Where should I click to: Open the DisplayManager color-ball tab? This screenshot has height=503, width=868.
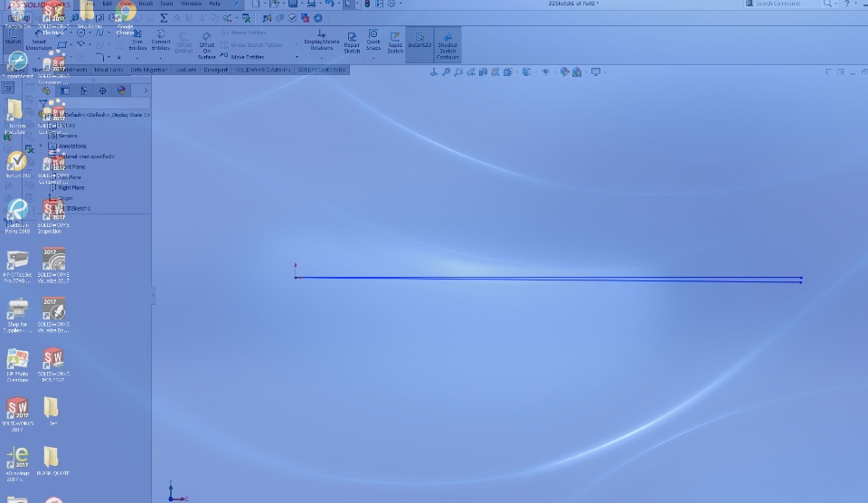[x=121, y=90]
